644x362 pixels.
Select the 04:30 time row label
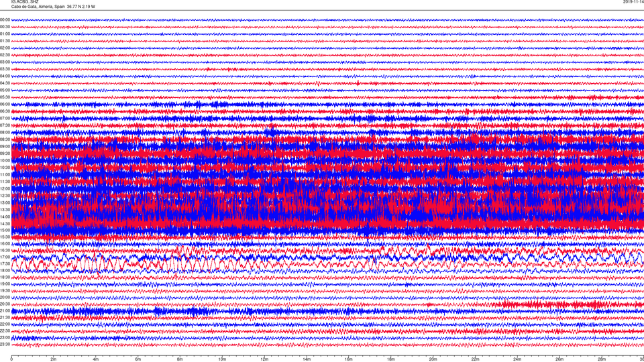5,83
